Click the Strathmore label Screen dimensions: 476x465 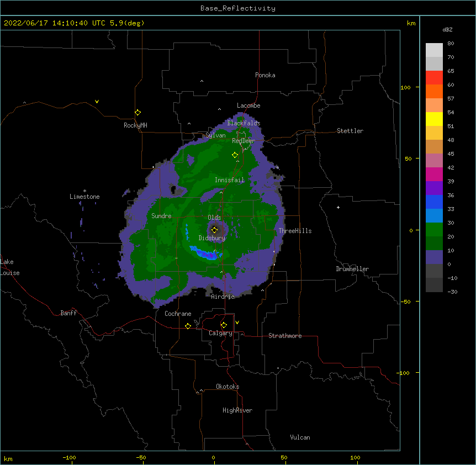coord(285,336)
